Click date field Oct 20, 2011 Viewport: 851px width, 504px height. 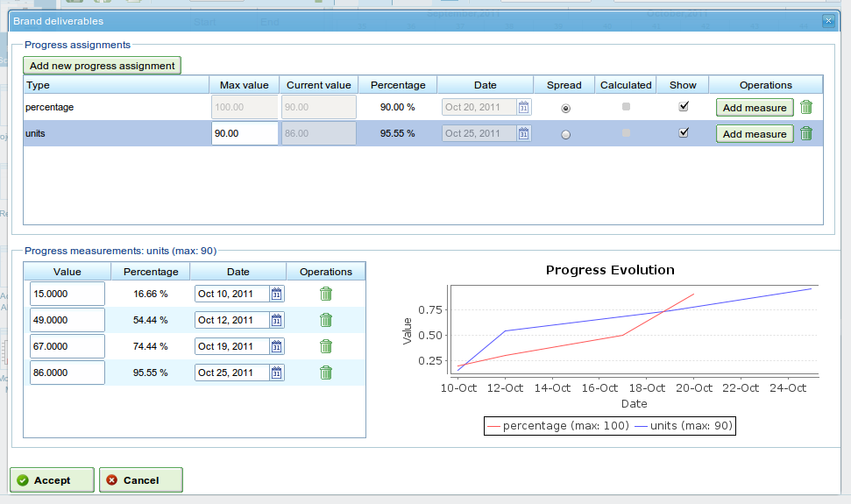point(479,108)
